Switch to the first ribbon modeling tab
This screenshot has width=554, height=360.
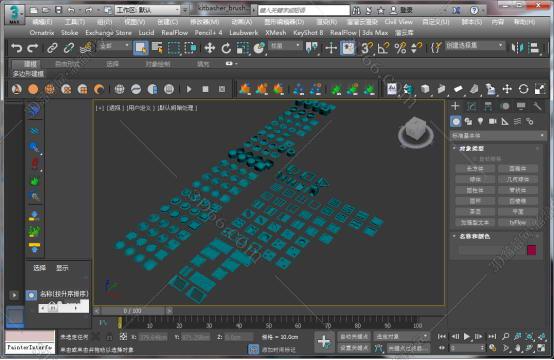pos(30,64)
